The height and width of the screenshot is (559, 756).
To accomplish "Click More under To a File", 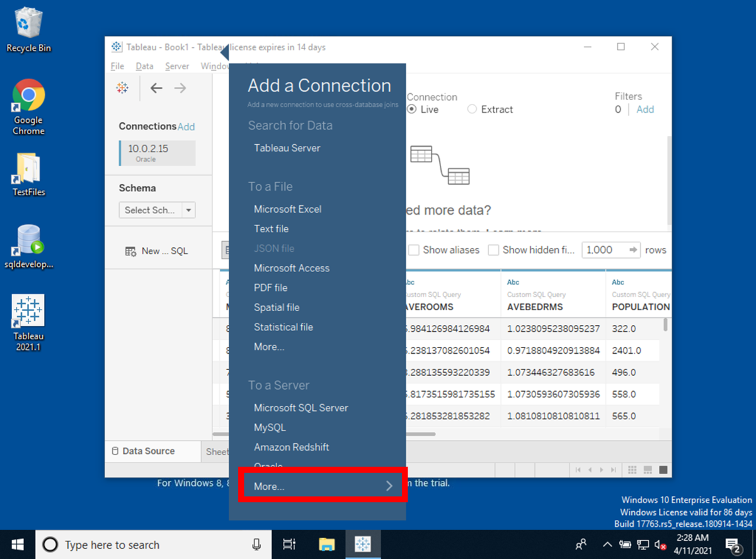I will [269, 347].
